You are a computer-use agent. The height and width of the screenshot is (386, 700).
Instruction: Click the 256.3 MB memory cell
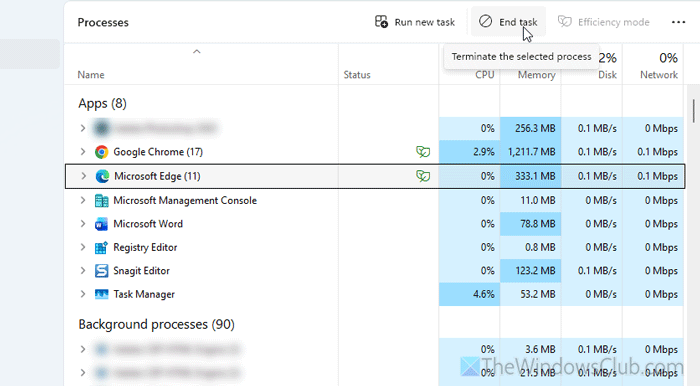pyautogui.click(x=531, y=129)
